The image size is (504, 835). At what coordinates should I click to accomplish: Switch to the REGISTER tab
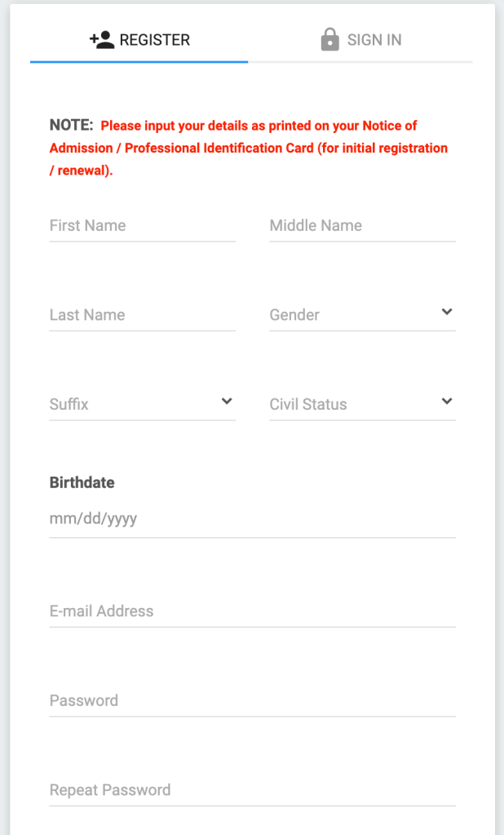pos(139,39)
